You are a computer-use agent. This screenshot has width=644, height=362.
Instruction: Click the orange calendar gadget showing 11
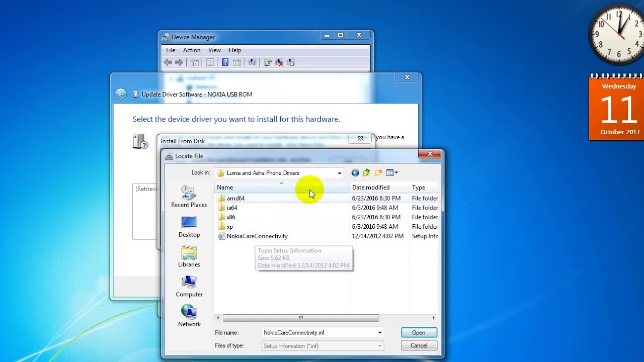(x=616, y=108)
